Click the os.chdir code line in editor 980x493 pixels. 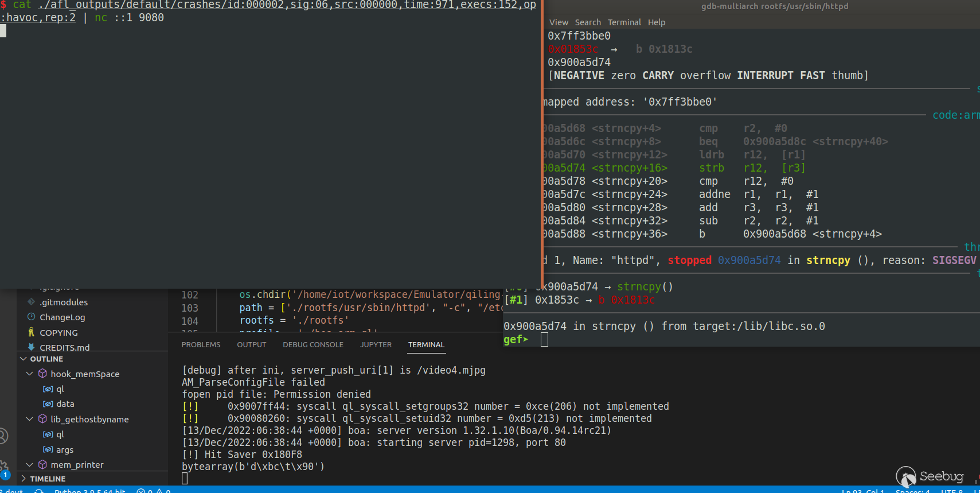point(370,295)
